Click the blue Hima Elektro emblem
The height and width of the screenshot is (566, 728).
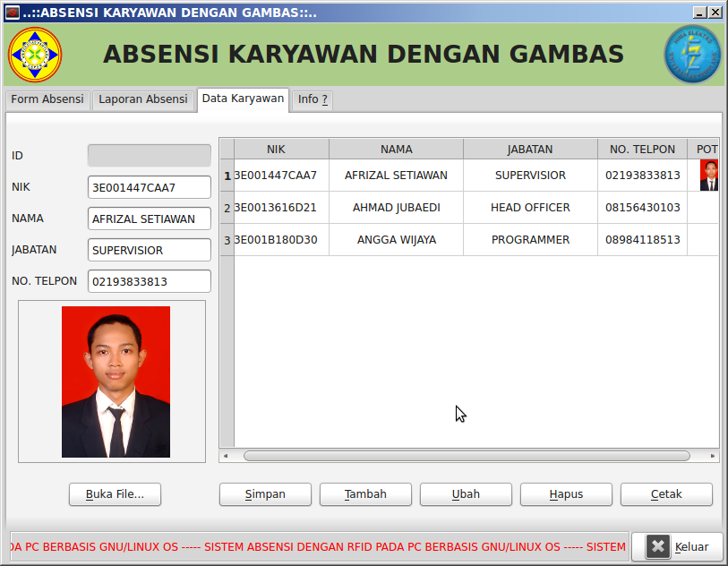point(692,55)
